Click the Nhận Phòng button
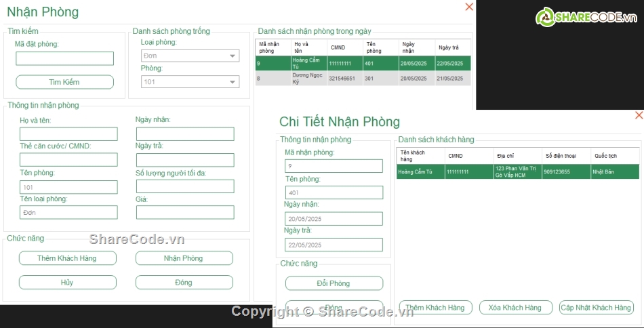644x328 pixels. point(184,258)
